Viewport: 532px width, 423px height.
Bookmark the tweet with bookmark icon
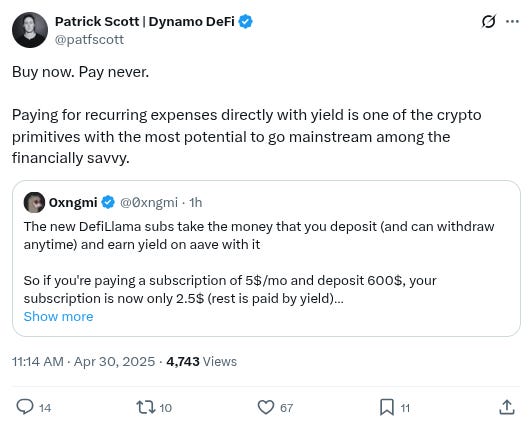coord(386,407)
